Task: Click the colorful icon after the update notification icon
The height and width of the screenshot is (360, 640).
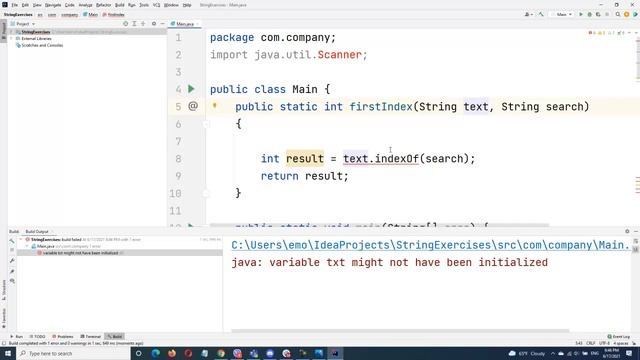Action: pyautogui.click(x=635, y=14)
